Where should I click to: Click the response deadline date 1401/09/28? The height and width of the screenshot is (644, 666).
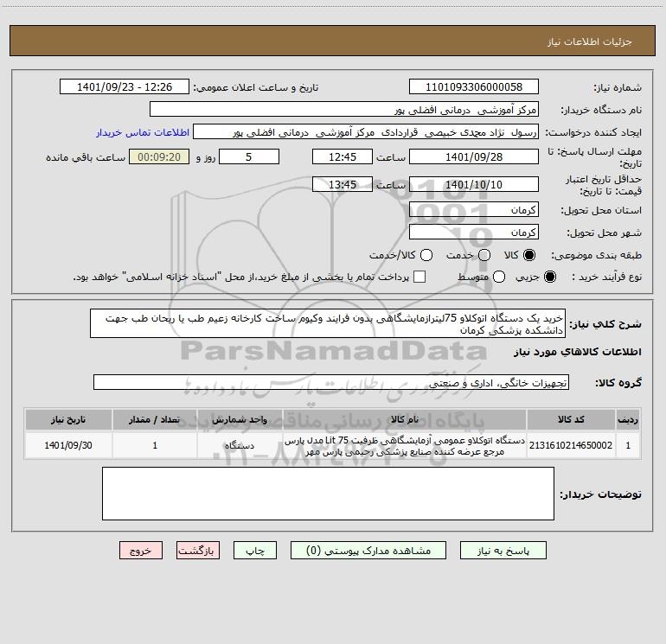pos(474,156)
